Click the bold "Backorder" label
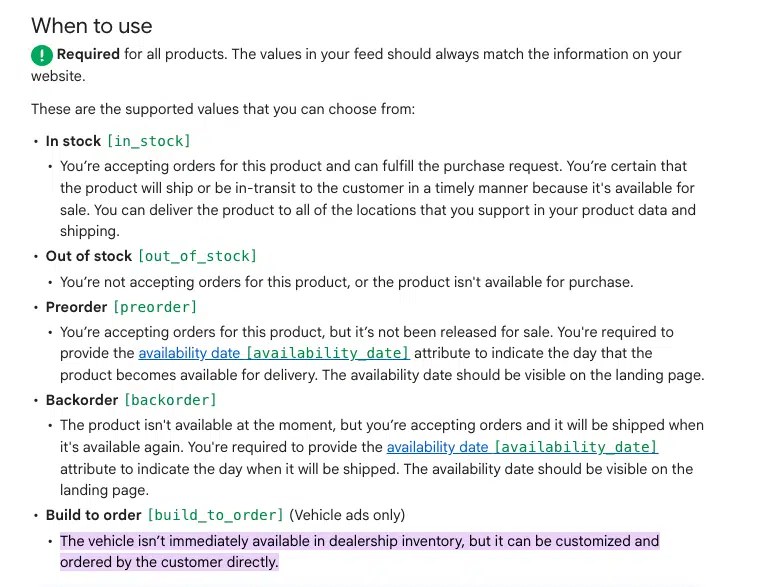Screen dimensions: 772x587 pyautogui.click(x=82, y=399)
